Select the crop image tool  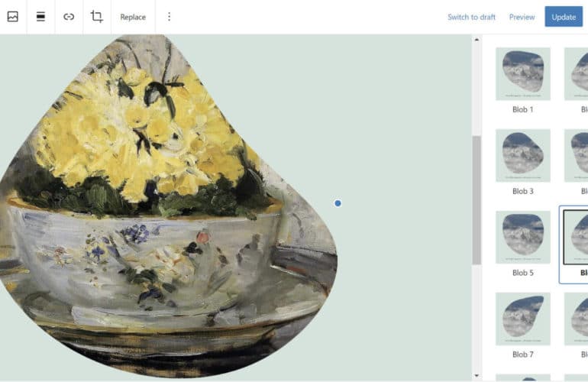(97, 17)
